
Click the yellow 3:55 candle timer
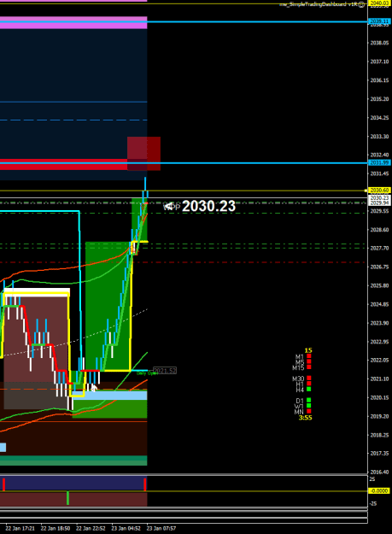[305, 418]
